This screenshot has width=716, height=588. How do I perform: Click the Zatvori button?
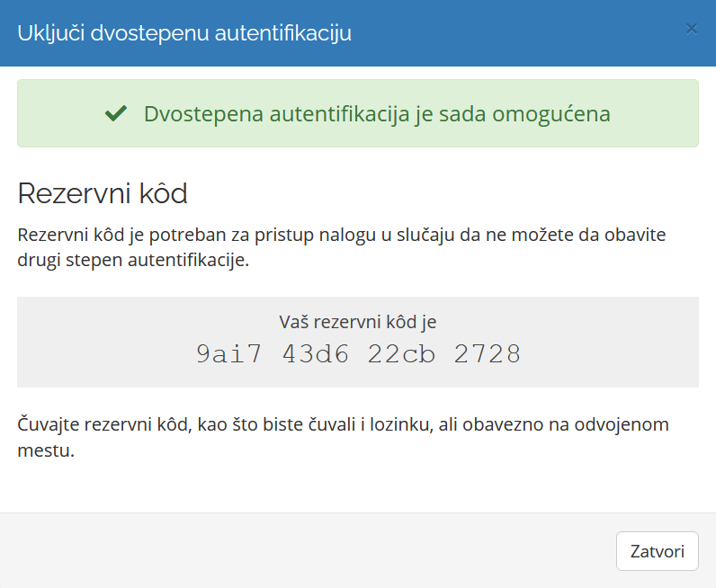657,551
